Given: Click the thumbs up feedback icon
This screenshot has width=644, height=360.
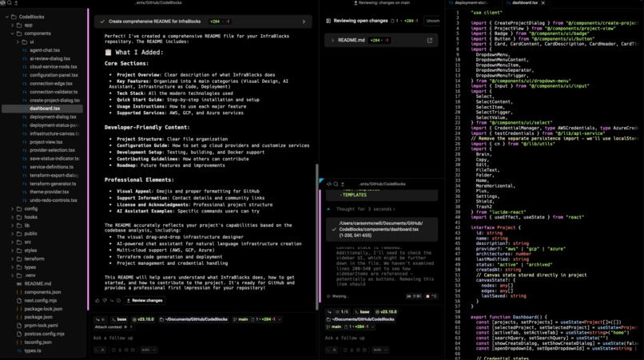Looking at the screenshot, I should pyautogui.click(x=97, y=300).
